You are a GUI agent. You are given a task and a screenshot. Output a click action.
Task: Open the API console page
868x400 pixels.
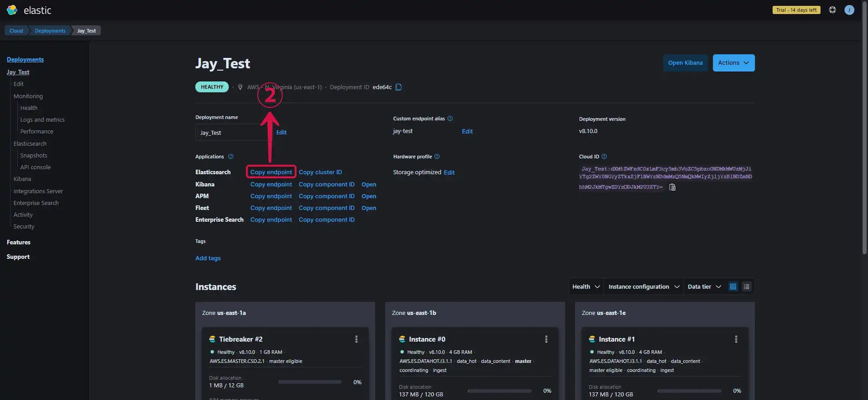pos(35,167)
